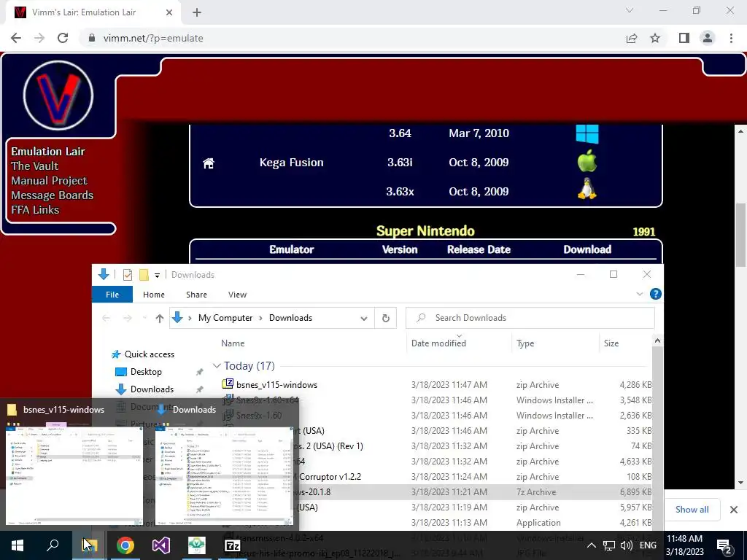Sort files by Date modified column

click(438, 343)
